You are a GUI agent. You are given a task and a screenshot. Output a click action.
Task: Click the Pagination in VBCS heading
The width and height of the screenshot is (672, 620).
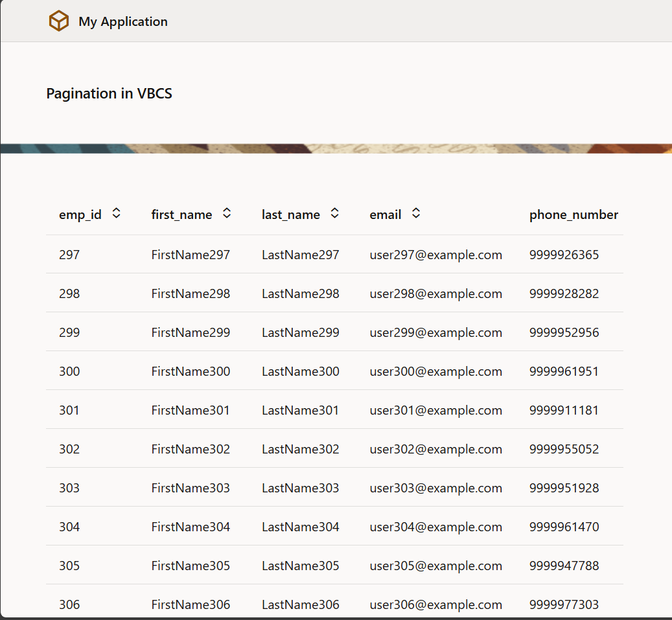pos(109,93)
